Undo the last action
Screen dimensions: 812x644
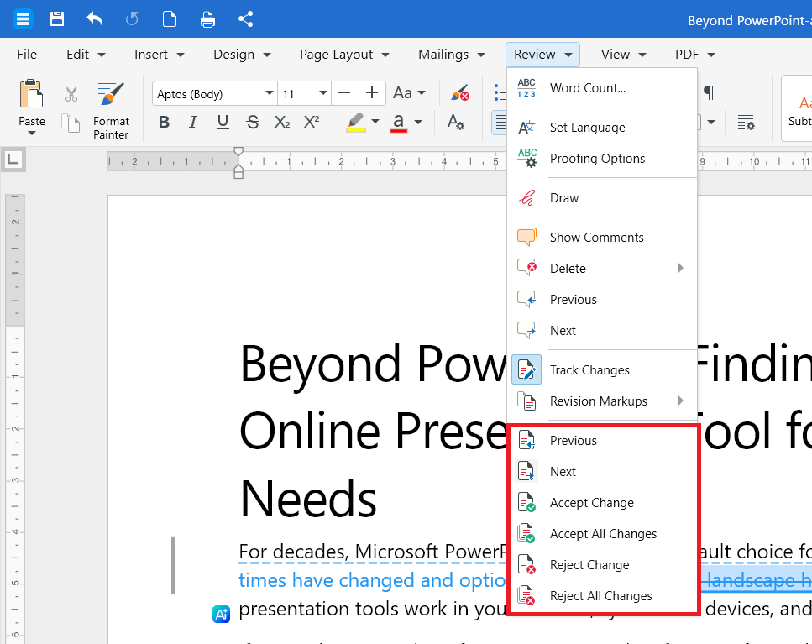coord(94,19)
